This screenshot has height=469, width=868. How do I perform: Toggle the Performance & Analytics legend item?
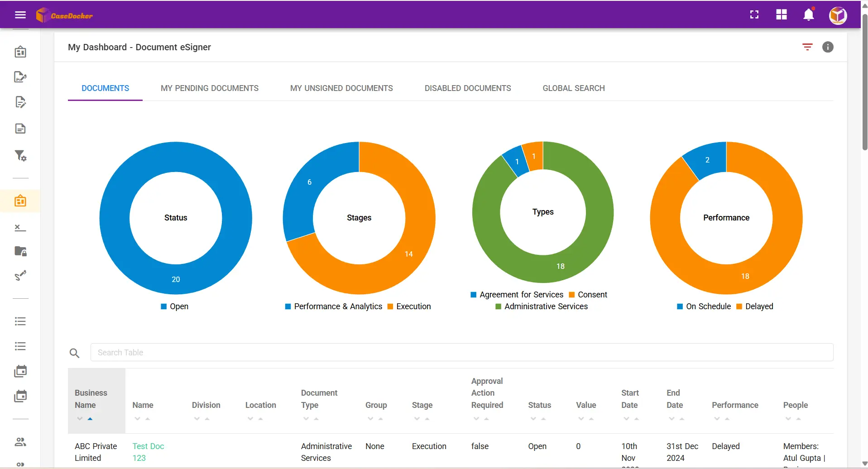coord(334,306)
